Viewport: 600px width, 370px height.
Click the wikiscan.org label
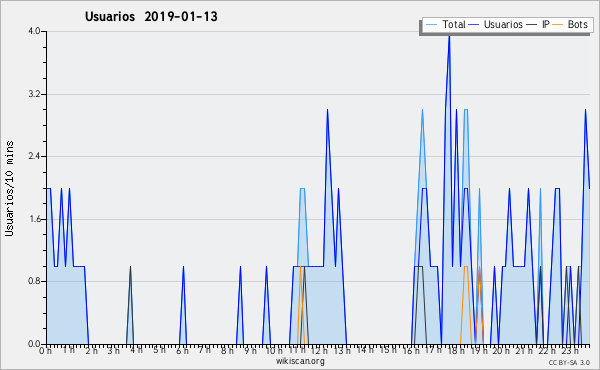click(x=300, y=361)
